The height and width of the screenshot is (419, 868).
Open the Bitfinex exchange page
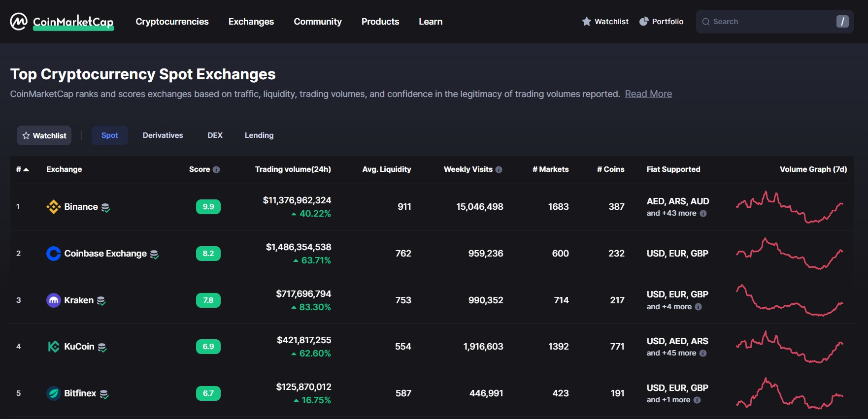click(x=80, y=393)
